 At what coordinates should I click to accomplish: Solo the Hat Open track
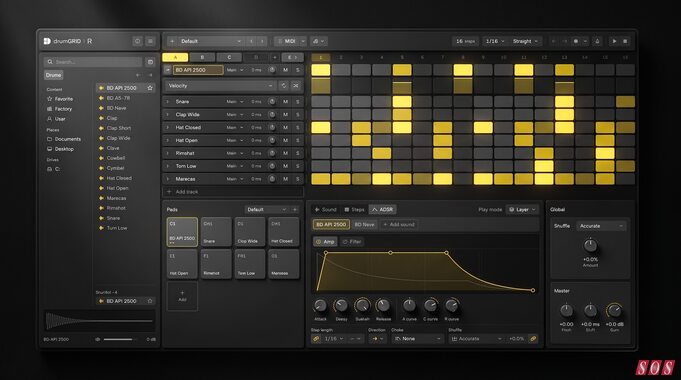(298, 140)
